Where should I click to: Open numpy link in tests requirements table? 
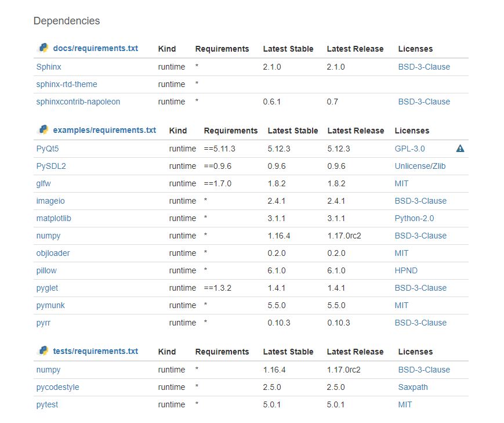[48, 370]
